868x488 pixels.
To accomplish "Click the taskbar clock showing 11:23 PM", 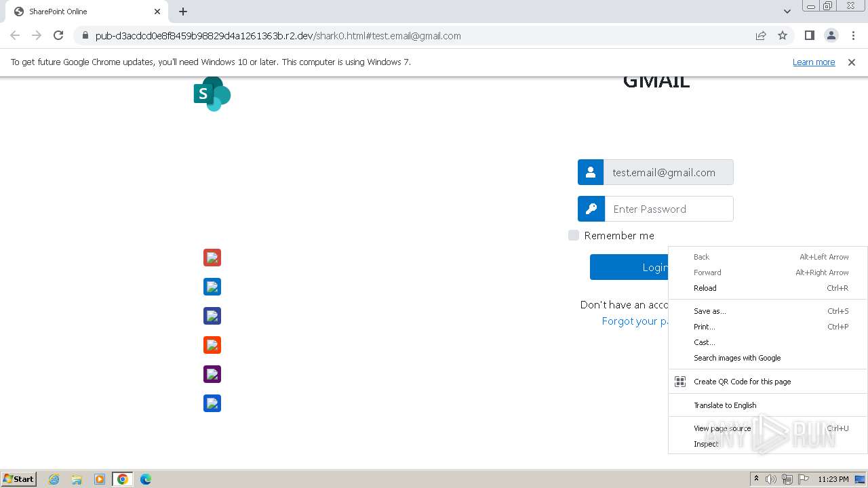I will click(833, 479).
